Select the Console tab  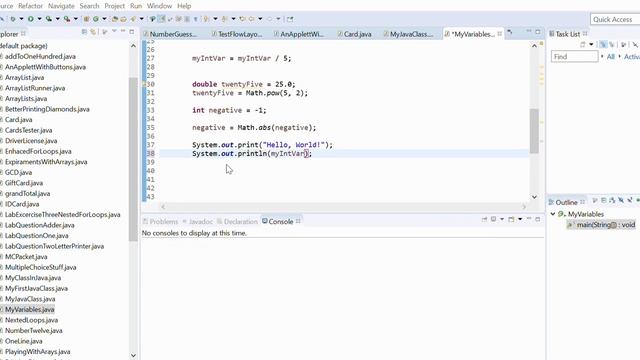[281, 221]
